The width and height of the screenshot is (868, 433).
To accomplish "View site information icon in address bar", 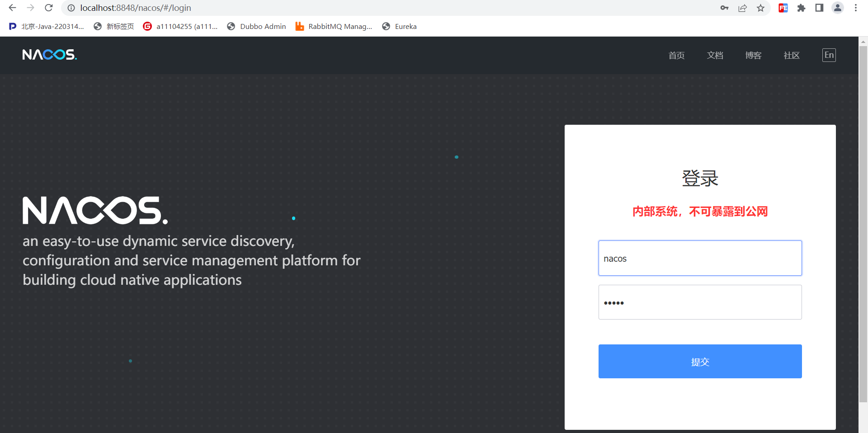I will tap(71, 8).
